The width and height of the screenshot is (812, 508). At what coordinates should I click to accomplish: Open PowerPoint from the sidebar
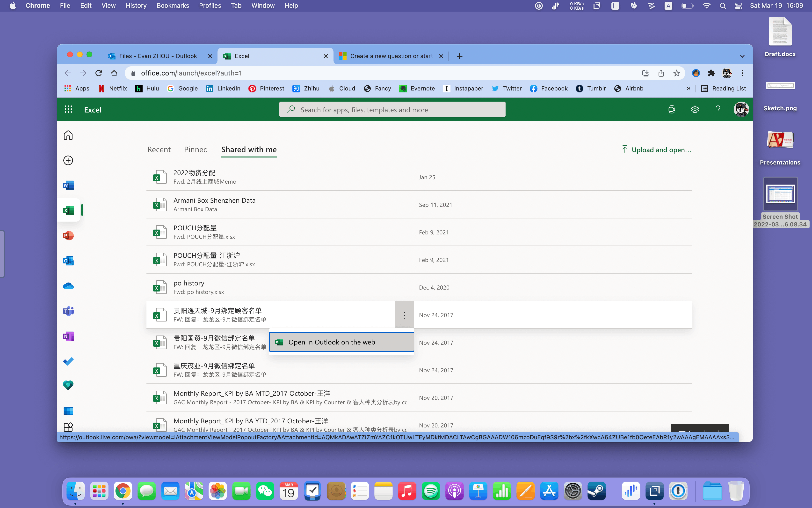point(68,236)
